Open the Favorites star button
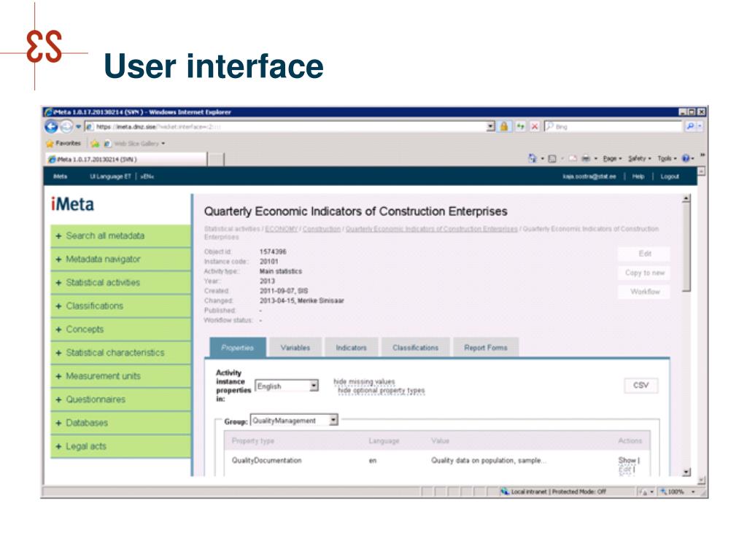 click(x=63, y=143)
